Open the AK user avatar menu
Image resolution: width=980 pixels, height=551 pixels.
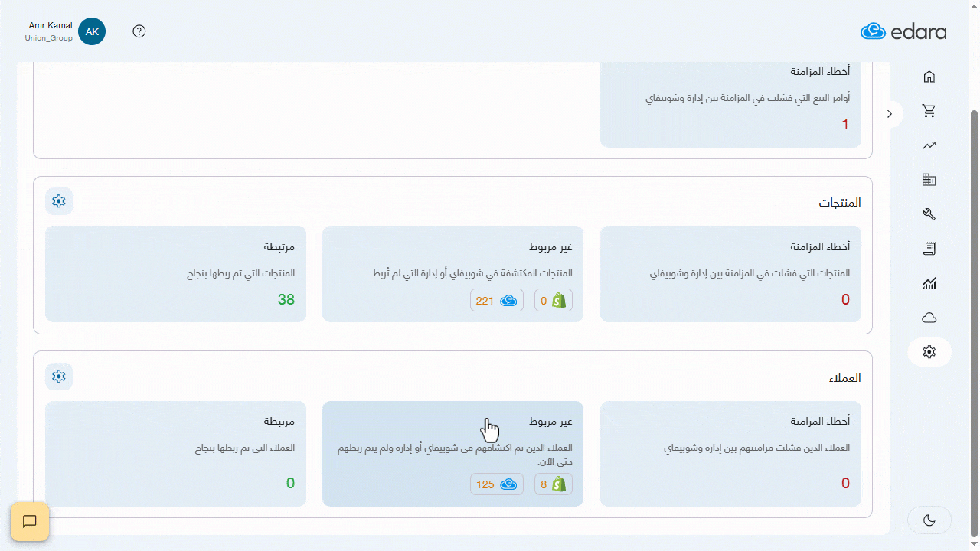point(92,31)
